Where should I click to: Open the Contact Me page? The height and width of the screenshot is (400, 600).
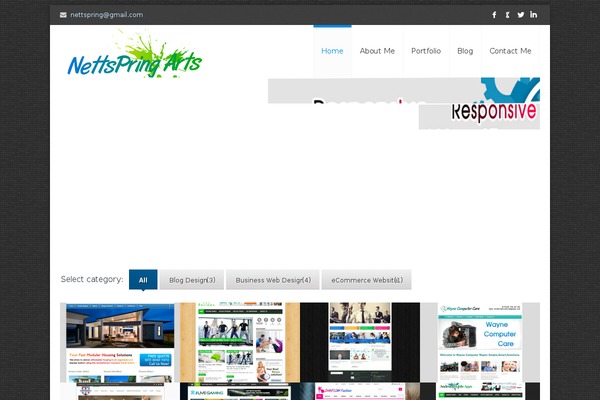(510, 51)
